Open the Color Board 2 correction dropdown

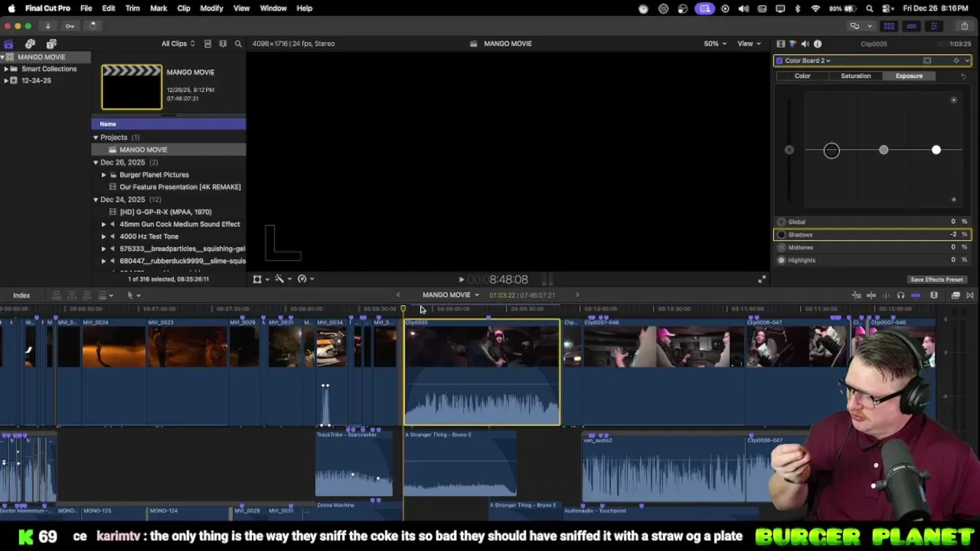click(808, 60)
